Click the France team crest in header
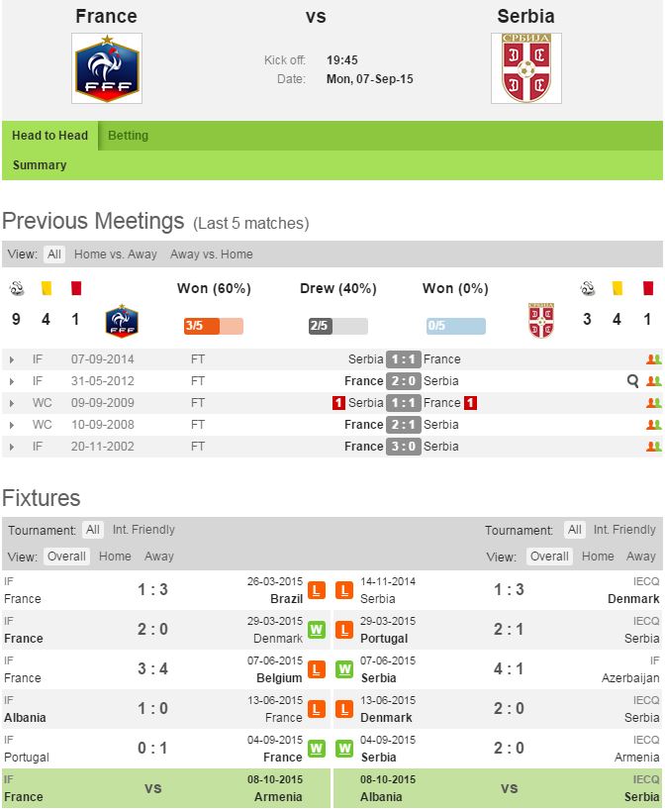The height and width of the screenshot is (812, 665). pyautogui.click(x=107, y=68)
